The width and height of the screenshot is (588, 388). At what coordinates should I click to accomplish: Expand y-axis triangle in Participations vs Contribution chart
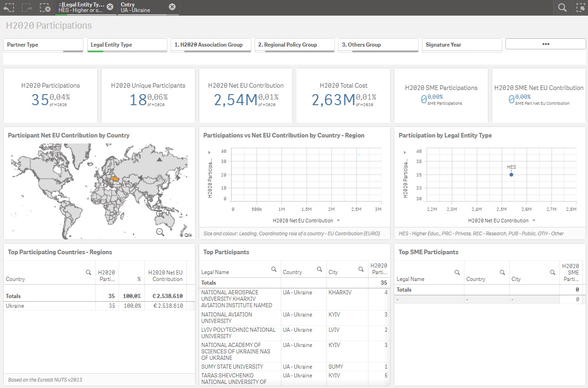click(x=210, y=152)
